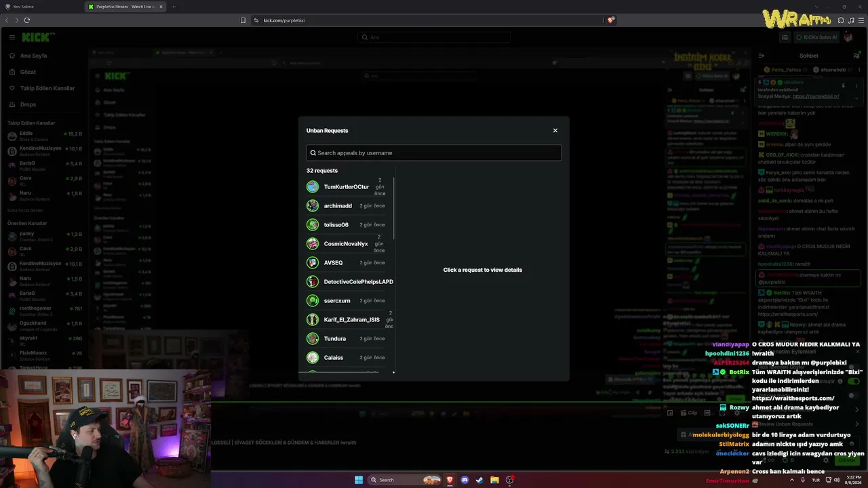
Task: Click the Search appeals by username field
Action: coord(434,153)
